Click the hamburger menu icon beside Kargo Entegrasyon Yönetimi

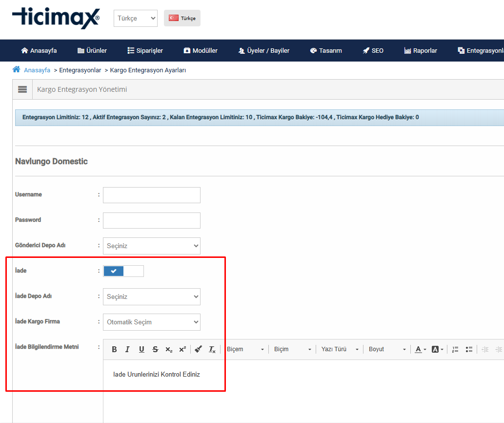click(x=22, y=89)
